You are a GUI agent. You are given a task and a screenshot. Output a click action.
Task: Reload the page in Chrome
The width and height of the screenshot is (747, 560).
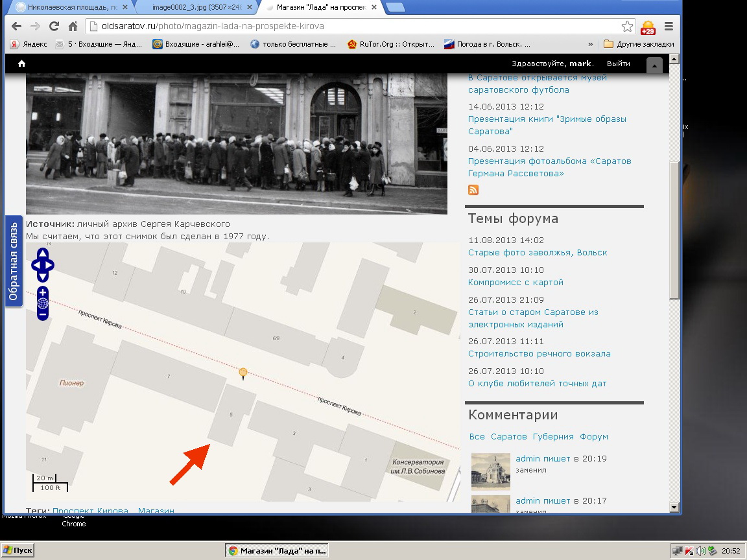[x=54, y=27]
